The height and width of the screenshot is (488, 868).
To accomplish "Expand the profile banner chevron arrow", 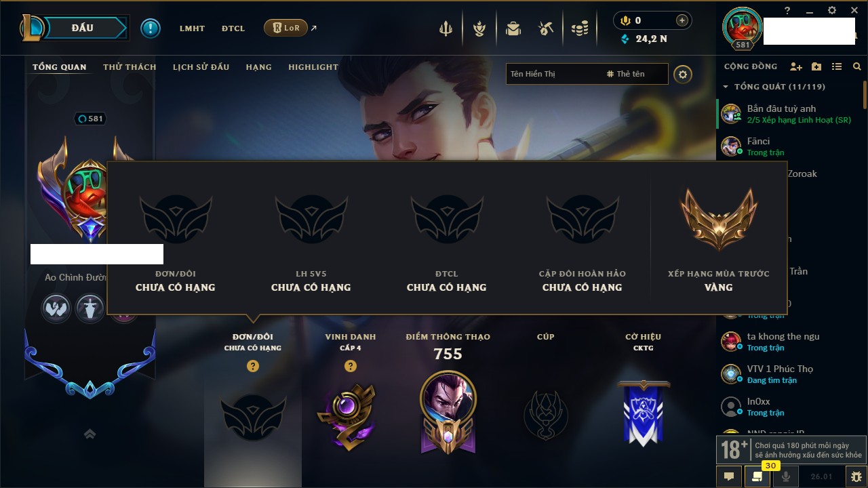I will 90,434.
